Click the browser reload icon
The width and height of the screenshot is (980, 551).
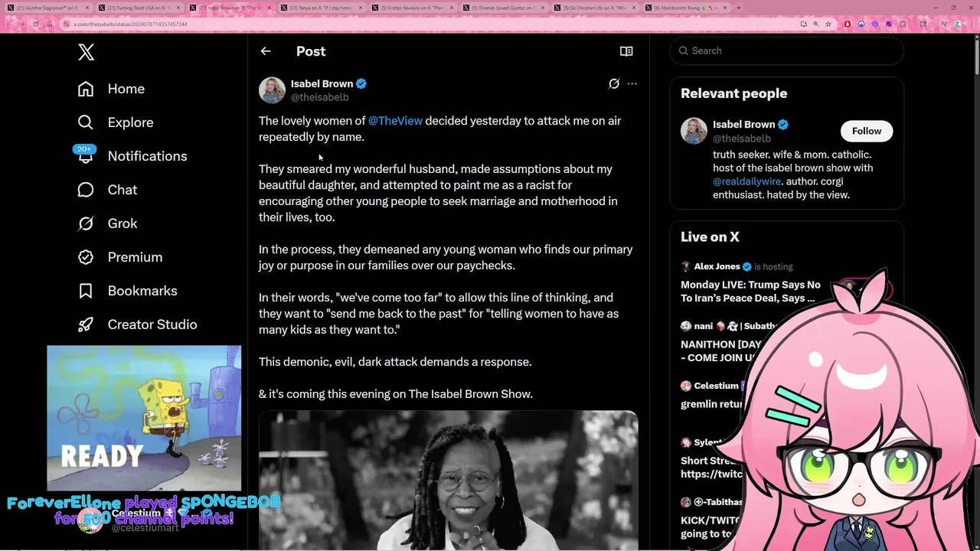(36, 24)
